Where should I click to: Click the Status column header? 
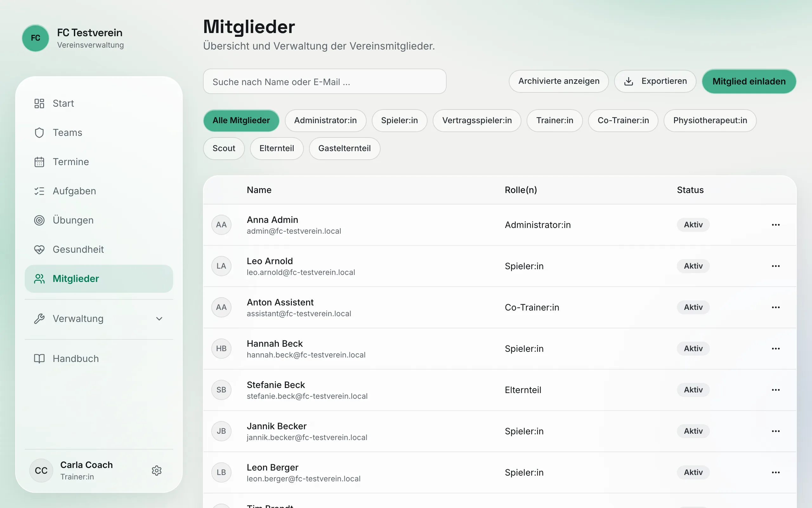tap(690, 190)
